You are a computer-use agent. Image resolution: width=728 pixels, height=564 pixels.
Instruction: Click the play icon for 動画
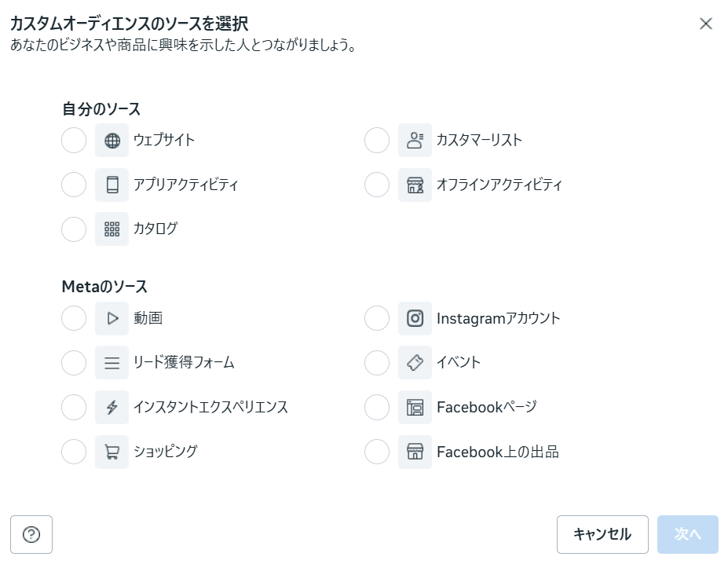[x=112, y=319]
